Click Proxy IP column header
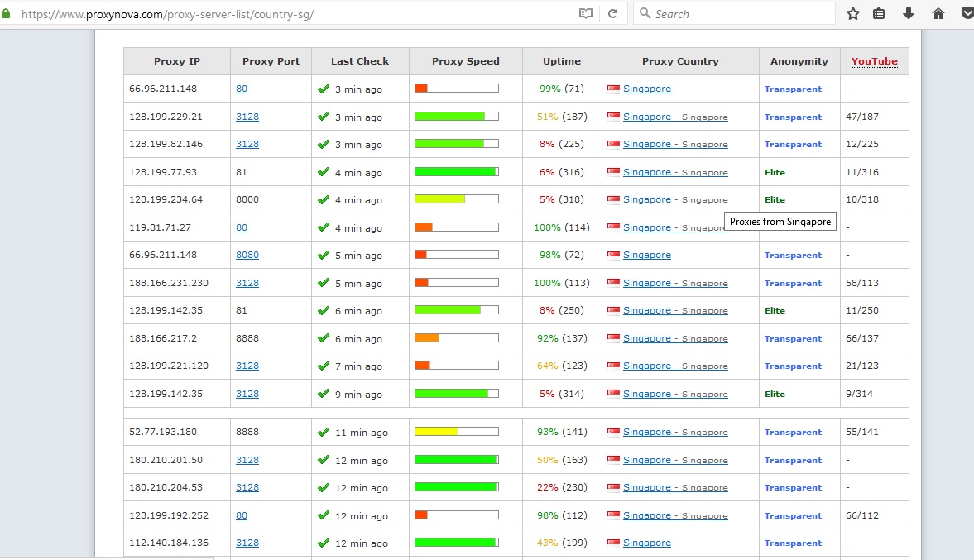Screen dimensions: 974x560 coord(177,61)
